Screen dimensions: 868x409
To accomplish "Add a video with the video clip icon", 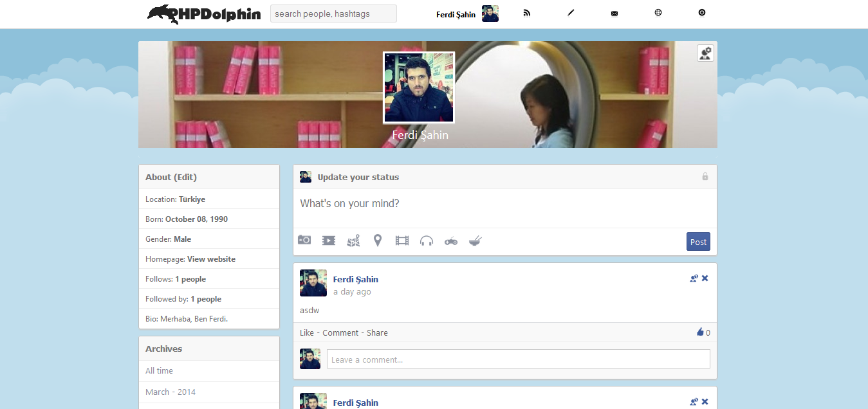I will coord(329,239).
